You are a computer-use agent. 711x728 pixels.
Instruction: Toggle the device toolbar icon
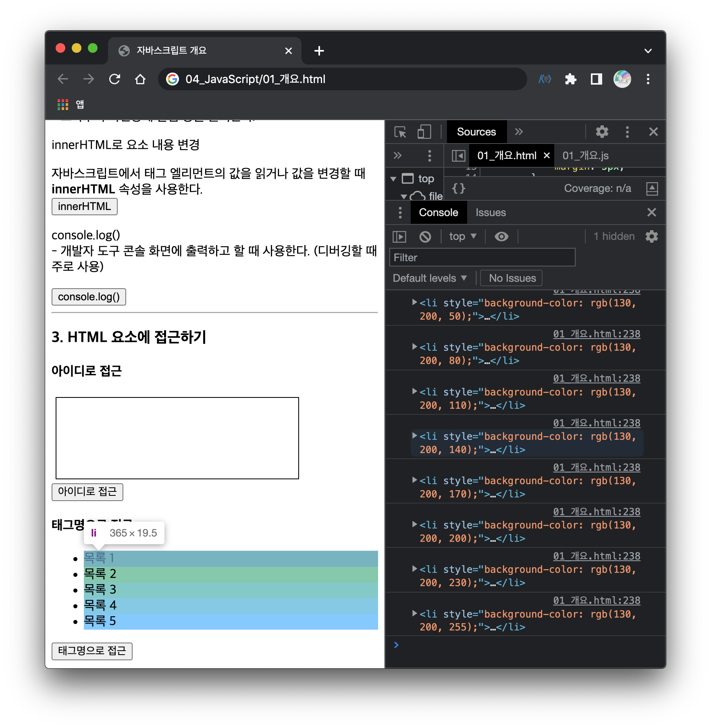pyautogui.click(x=424, y=132)
